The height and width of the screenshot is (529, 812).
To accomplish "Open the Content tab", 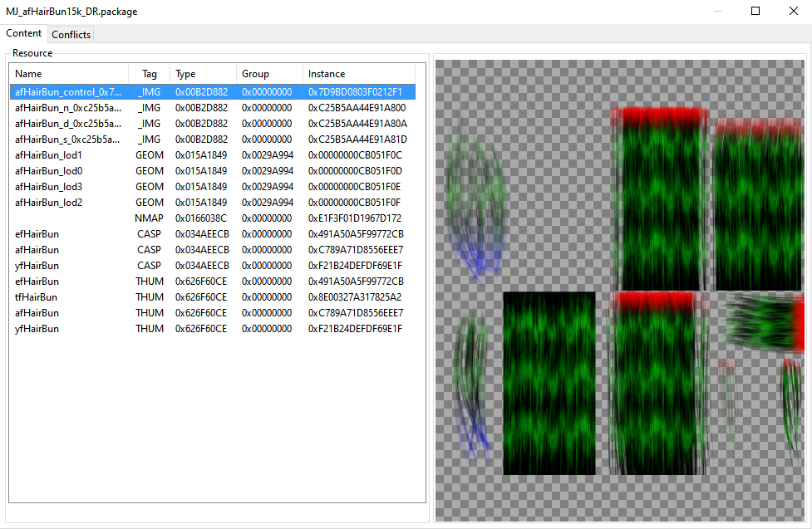I will tap(24, 33).
